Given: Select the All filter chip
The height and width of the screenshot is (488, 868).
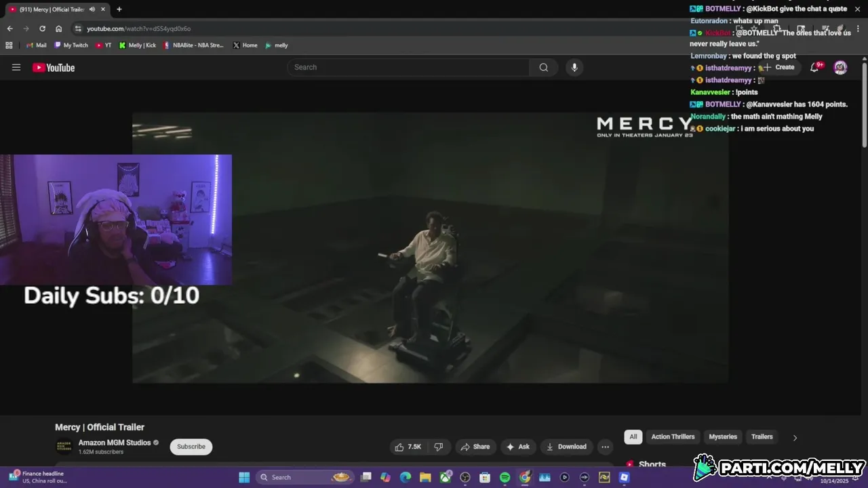Looking at the screenshot, I should coord(633,437).
